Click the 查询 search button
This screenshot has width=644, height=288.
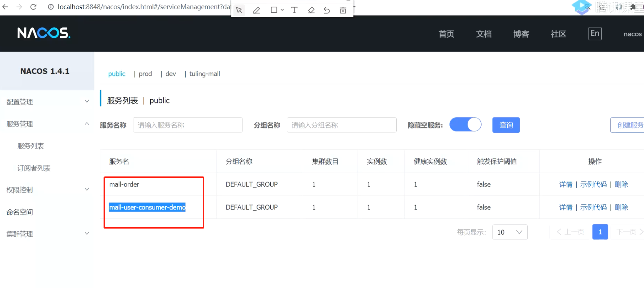pos(506,125)
